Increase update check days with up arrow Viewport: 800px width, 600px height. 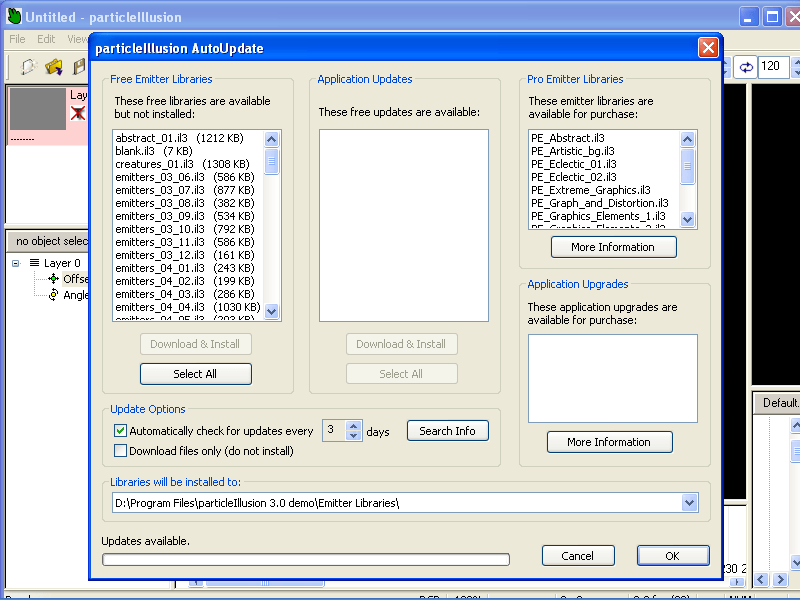coord(354,426)
